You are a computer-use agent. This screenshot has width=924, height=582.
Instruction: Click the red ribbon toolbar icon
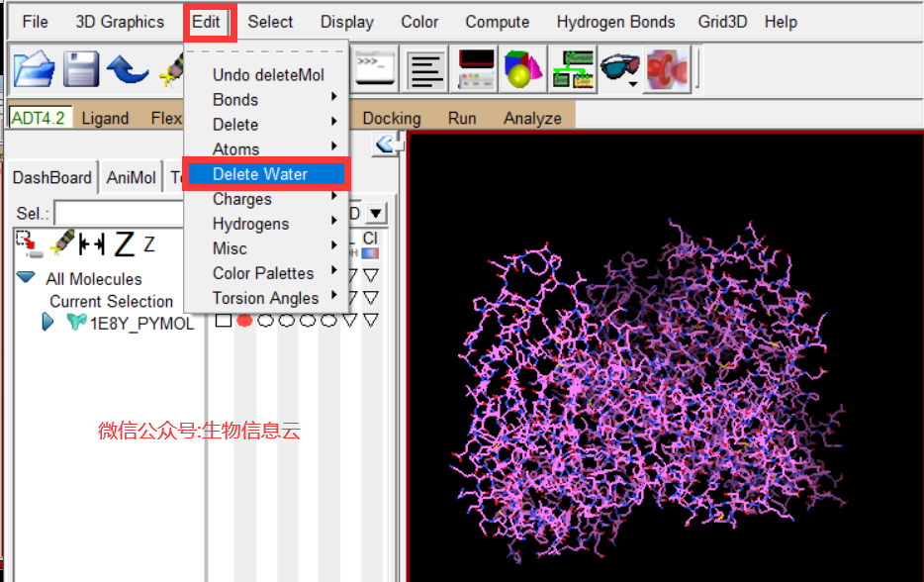coord(667,69)
